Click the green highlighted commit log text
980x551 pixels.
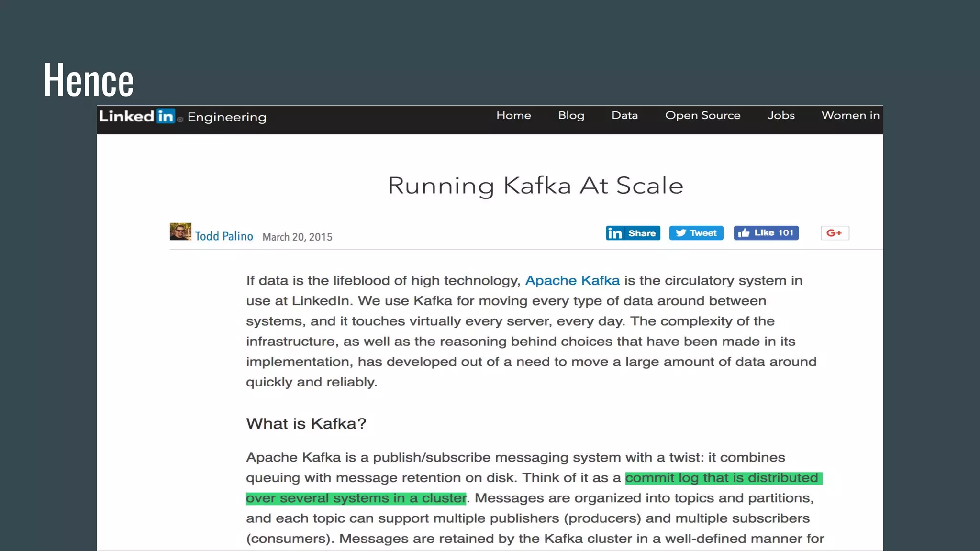pyautogui.click(x=723, y=478)
